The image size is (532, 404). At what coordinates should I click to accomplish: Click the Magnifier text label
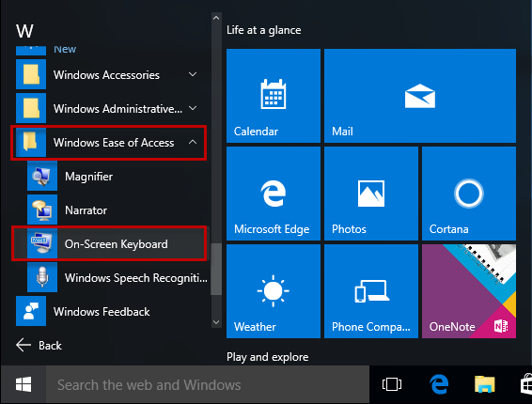tap(89, 177)
